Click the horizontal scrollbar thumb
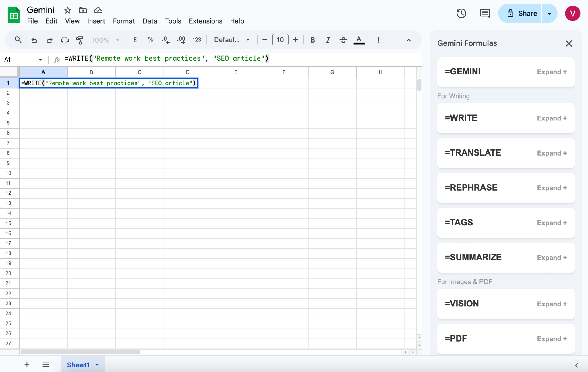 (80, 352)
